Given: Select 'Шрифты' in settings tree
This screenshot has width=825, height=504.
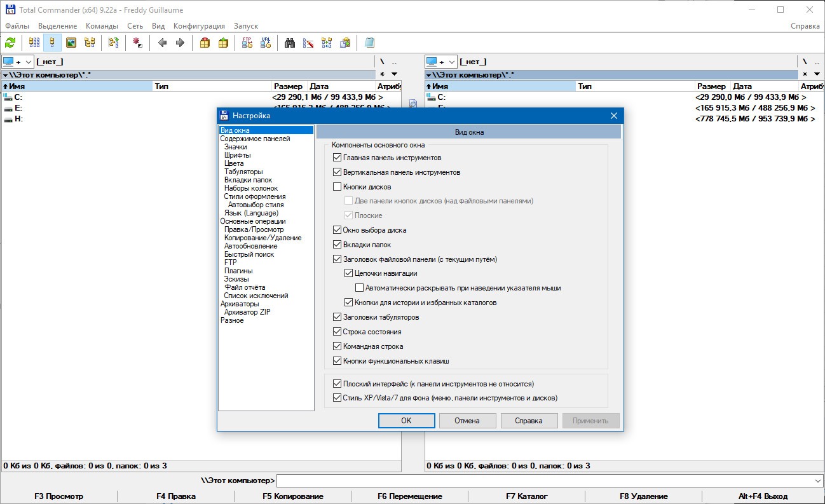Looking at the screenshot, I should click(x=237, y=155).
